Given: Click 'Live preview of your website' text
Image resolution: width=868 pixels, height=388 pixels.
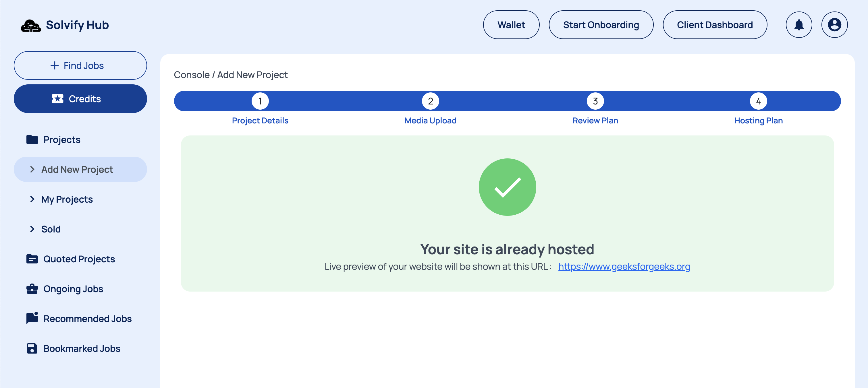Looking at the screenshot, I should coord(438,266).
